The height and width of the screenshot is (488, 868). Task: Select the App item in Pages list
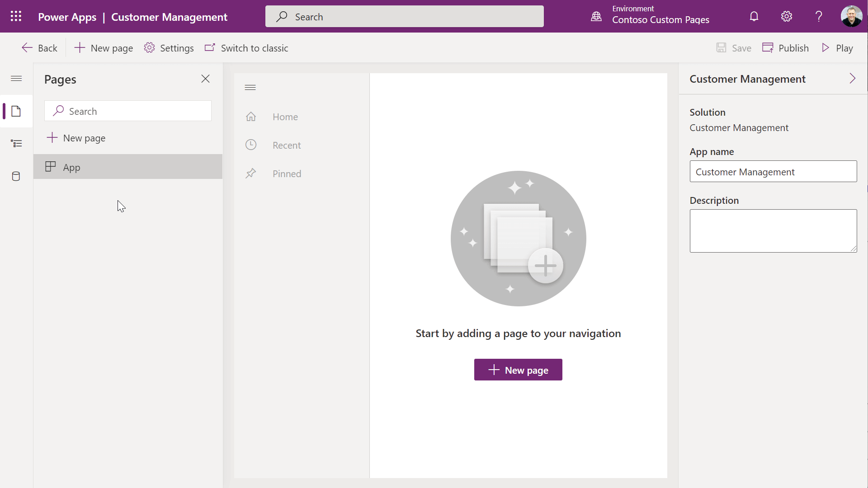(x=71, y=167)
